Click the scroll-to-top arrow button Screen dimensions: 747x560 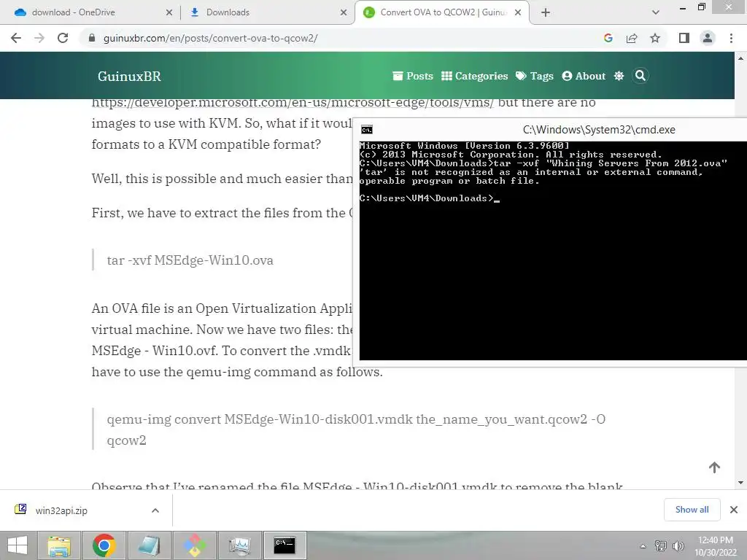tap(714, 467)
